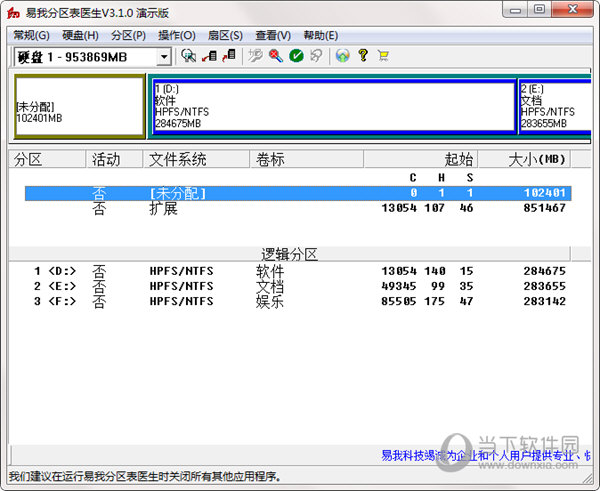The width and height of the screenshot is (600, 491).
Task: Click the 文档 volume label cell
Action: pyautogui.click(x=270, y=286)
